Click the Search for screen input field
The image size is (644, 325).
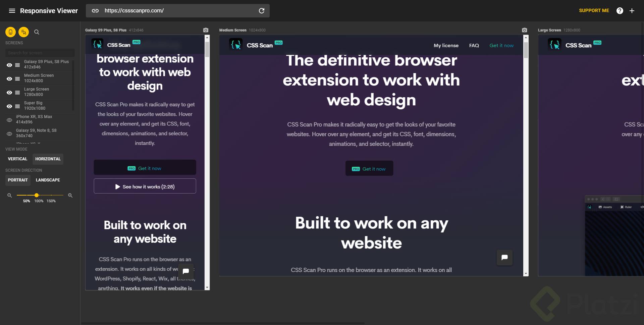point(40,53)
